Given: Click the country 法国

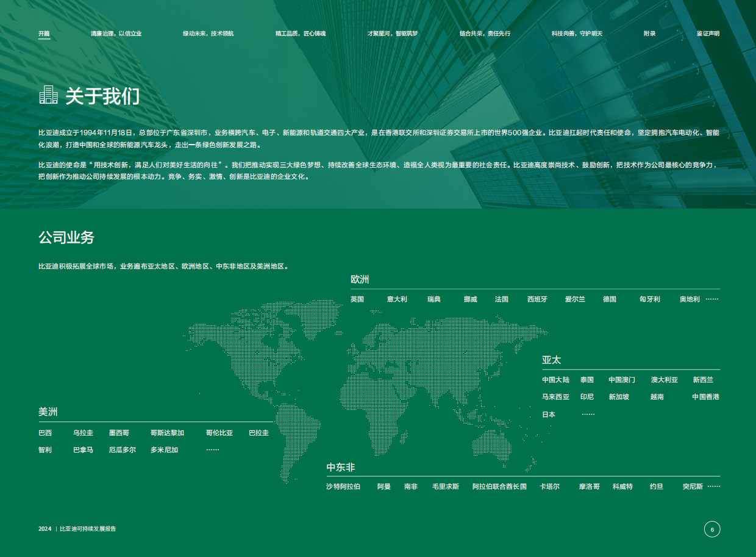Looking at the screenshot, I should pyautogui.click(x=502, y=300).
